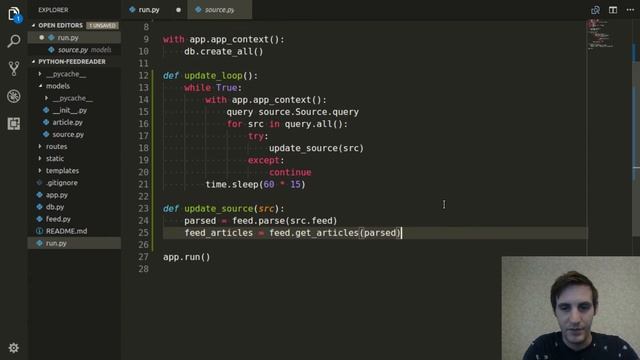Click the 'continue' keyword on line 20
The width and height of the screenshot is (640, 360).
click(290, 172)
